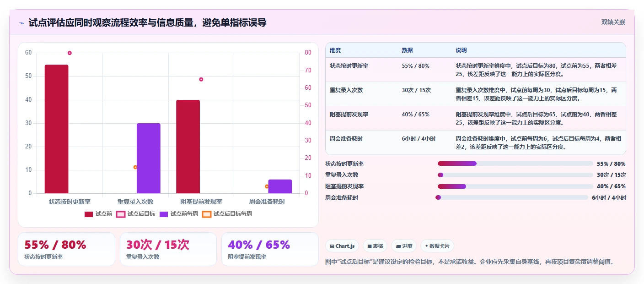
Task: Toggle the 试点后目标每周 legend item
Action: [227, 214]
